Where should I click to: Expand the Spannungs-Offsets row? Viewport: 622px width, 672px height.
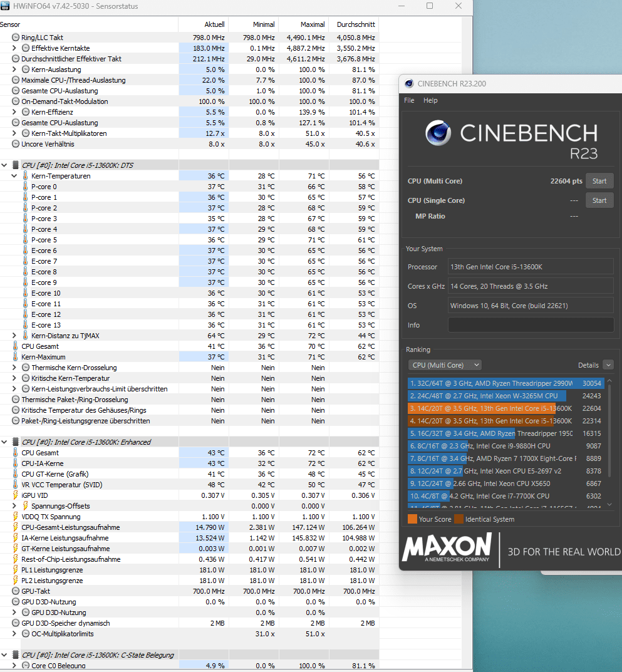tap(14, 505)
